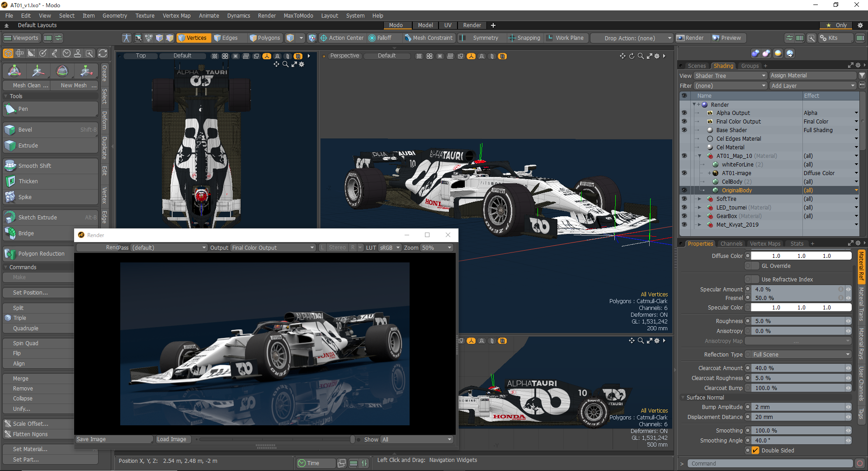Click the Command input field

[x=770, y=463]
